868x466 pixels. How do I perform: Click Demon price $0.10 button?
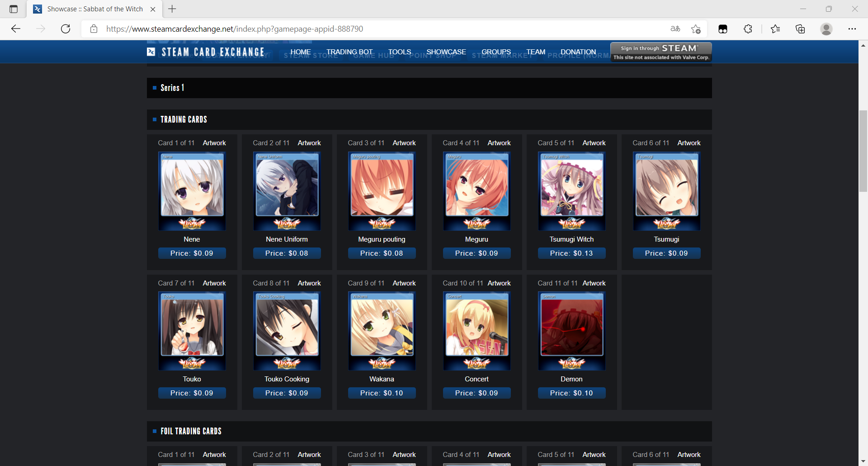point(571,393)
